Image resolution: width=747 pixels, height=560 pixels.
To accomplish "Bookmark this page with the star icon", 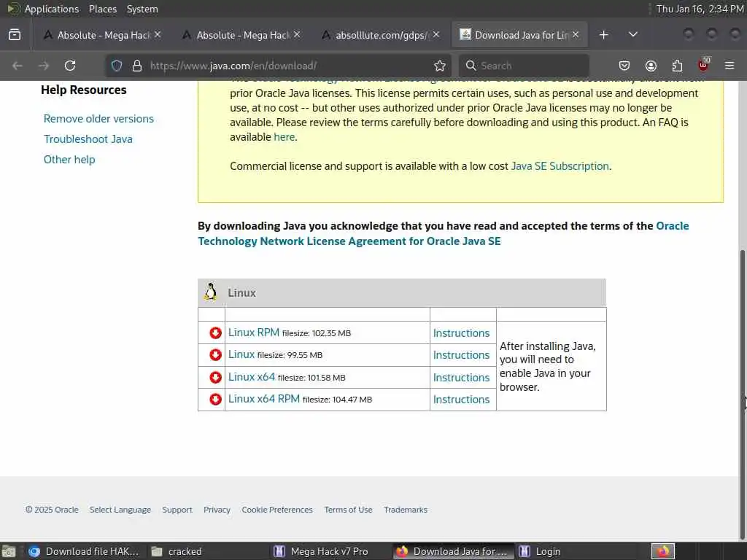I will click(440, 65).
